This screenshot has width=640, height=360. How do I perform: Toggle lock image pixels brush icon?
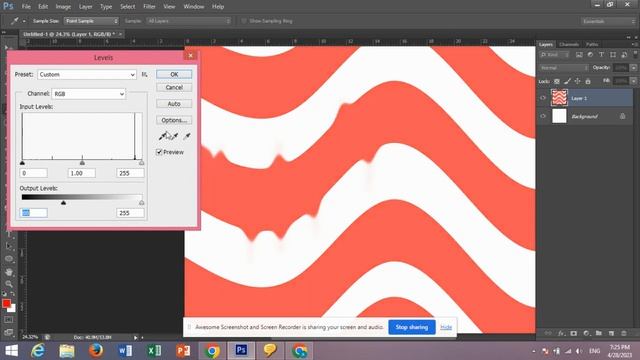tap(567, 81)
